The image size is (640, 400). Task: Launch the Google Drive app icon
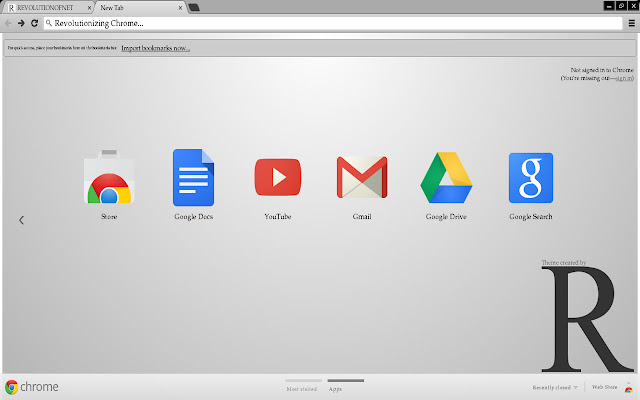pos(446,178)
